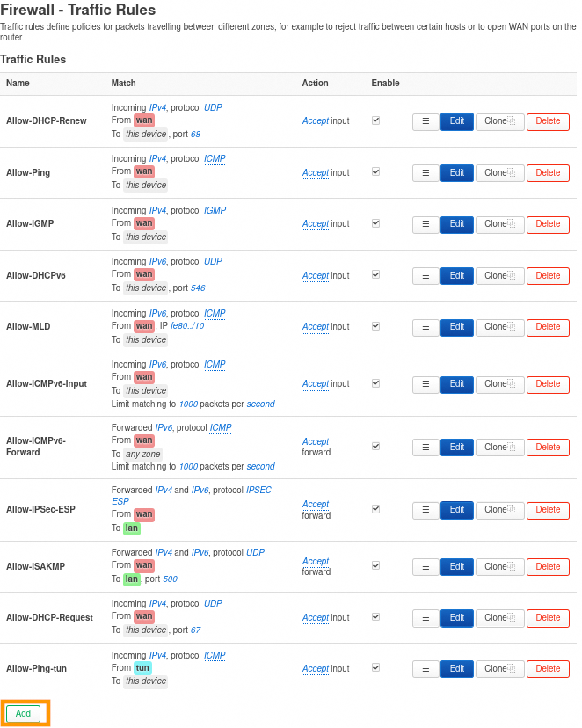582x728 pixels.
Task: Click the reorder handle for Allow-DHCPv6 rule
Action: tap(426, 276)
